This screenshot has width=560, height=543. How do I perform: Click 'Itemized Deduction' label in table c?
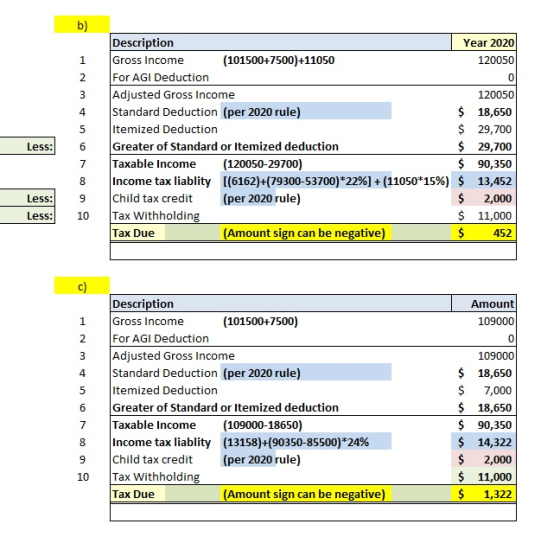tap(165, 390)
